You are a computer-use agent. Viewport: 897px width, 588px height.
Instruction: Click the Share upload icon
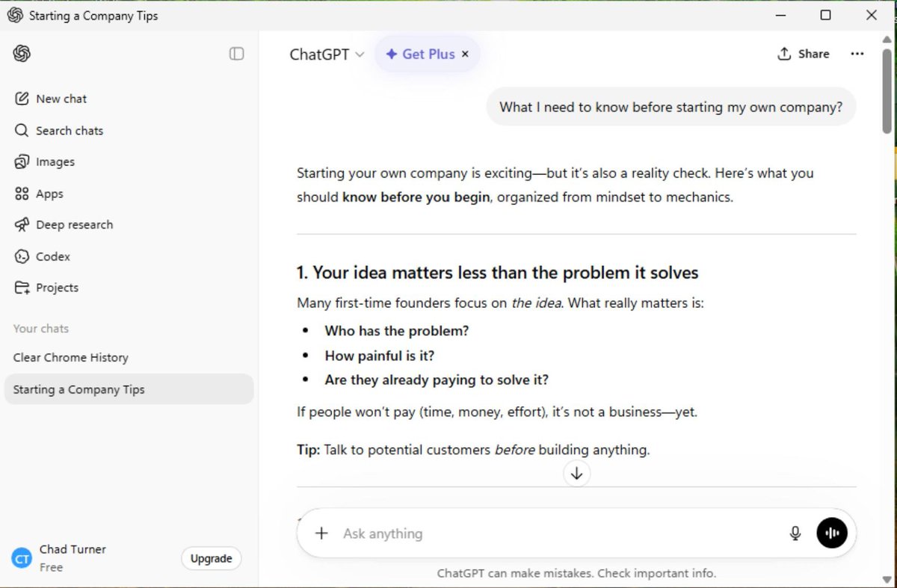(784, 54)
